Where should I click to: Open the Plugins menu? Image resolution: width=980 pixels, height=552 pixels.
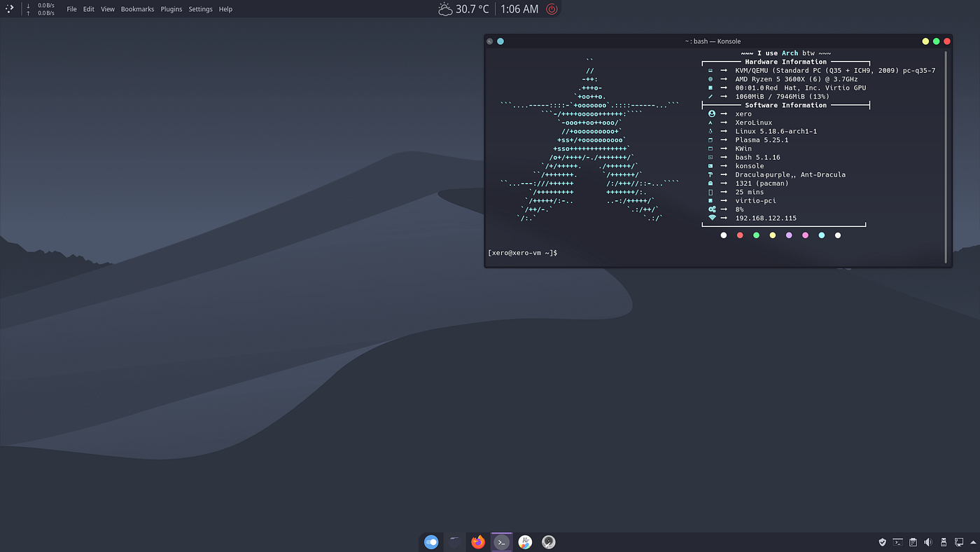click(x=171, y=9)
